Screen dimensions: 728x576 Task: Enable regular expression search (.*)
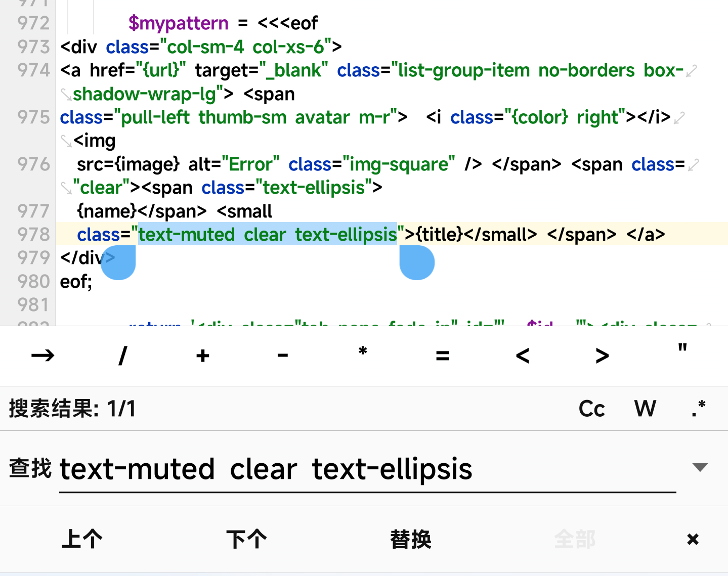699,409
